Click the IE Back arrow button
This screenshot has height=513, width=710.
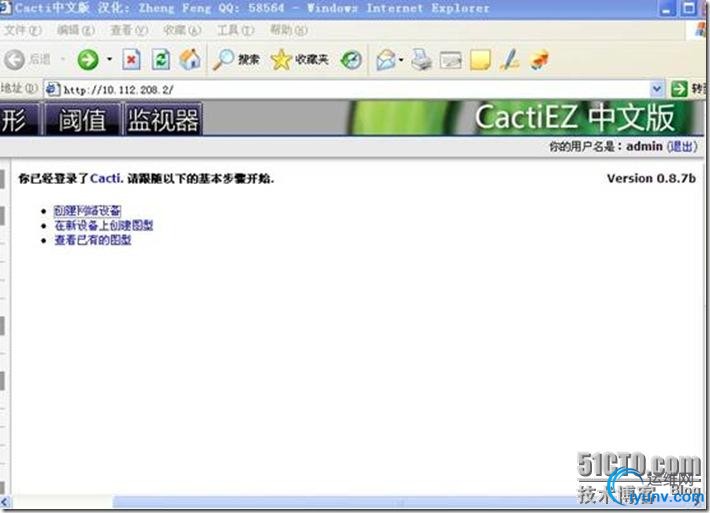(14, 60)
